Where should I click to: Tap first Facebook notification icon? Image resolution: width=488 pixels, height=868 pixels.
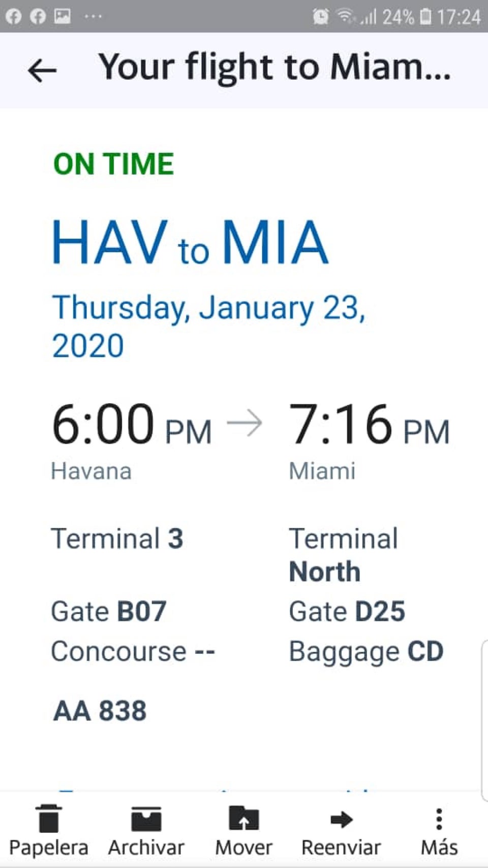pyautogui.click(x=13, y=16)
